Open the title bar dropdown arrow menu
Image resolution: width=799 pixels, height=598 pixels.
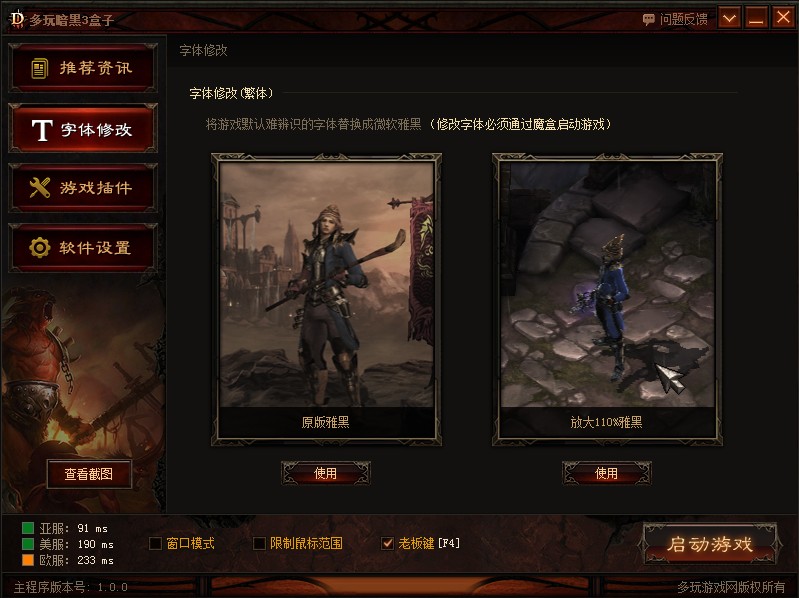[x=729, y=18]
